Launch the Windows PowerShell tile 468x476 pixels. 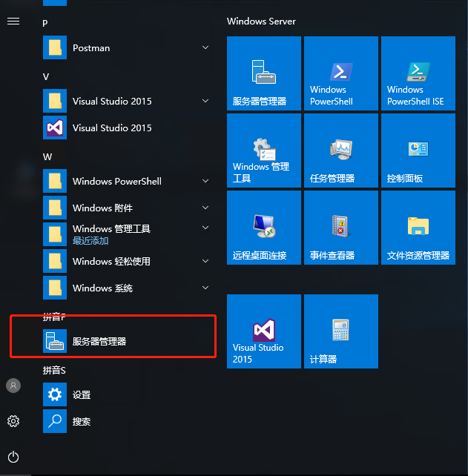pyautogui.click(x=341, y=73)
